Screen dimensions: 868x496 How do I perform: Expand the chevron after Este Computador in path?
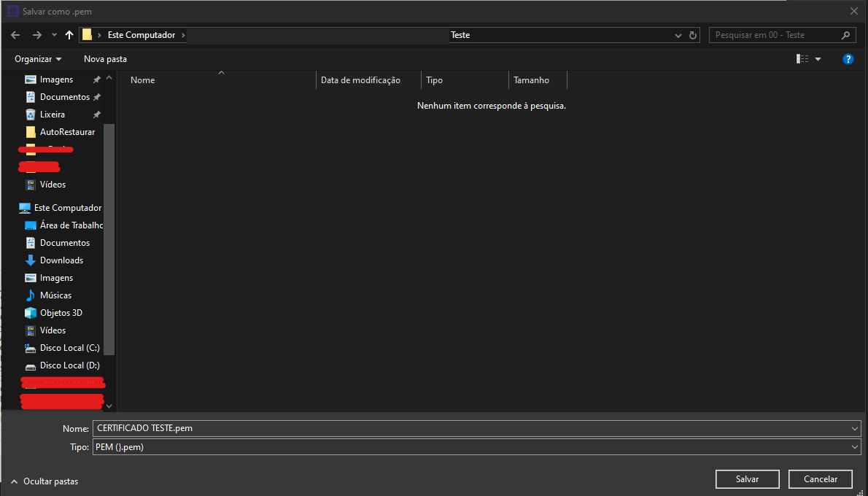(x=183, y=35)
